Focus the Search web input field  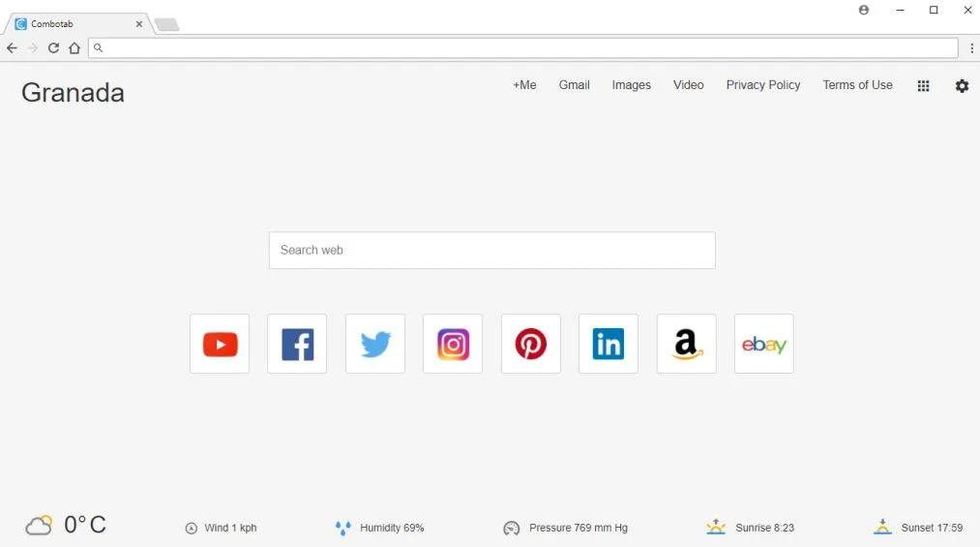coord(491,250)
